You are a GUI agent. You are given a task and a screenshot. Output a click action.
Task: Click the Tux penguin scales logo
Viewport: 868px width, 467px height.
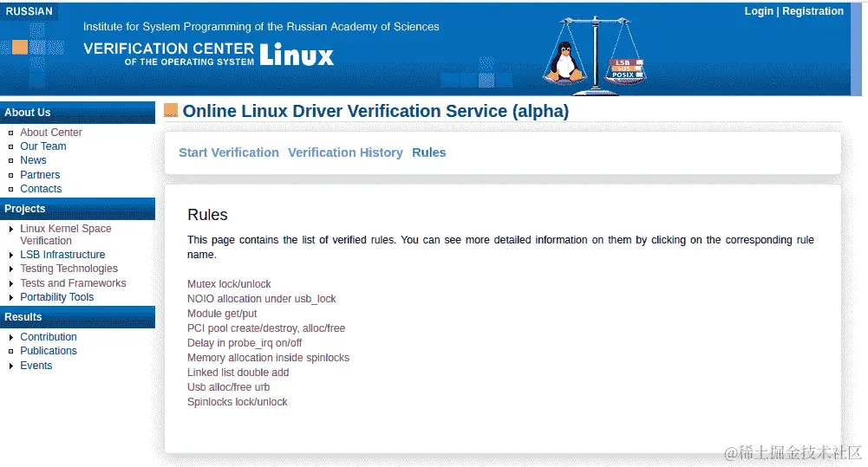[595, 55]
